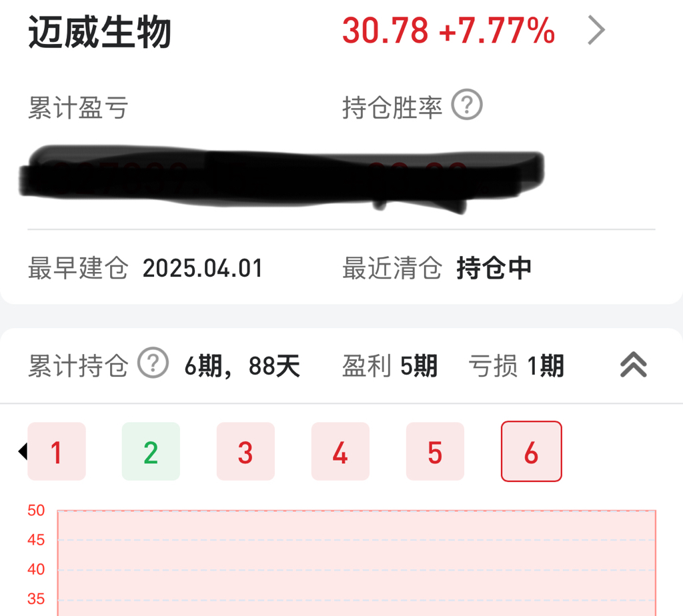683x616 pixels.
Task: Select the outlined holding period 6
Action: point(532,451)
